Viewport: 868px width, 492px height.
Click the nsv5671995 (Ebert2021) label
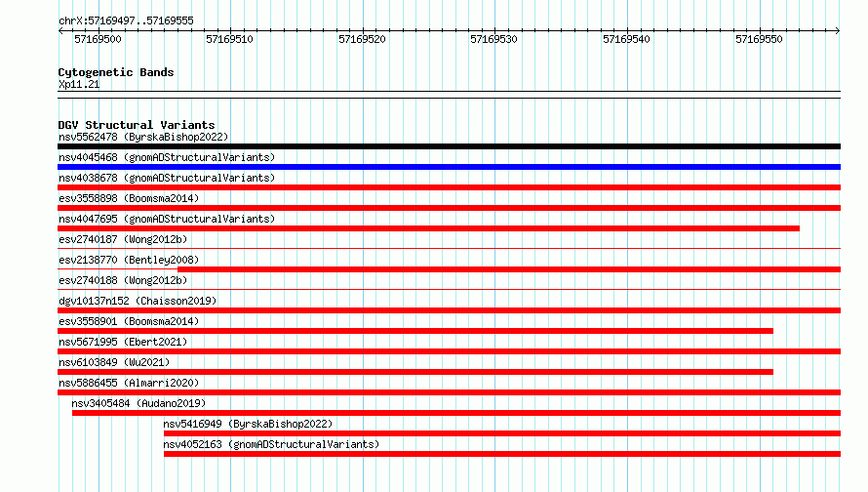[x=123, y=342]
